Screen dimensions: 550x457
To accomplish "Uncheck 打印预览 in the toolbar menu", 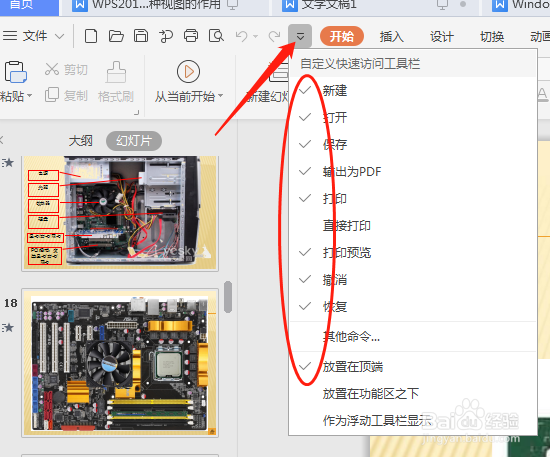I will tap(413, 253).
